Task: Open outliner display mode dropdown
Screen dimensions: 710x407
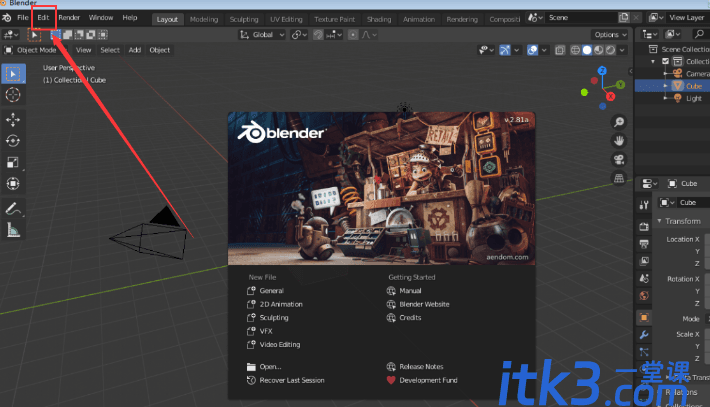Action: coord(673,34)
